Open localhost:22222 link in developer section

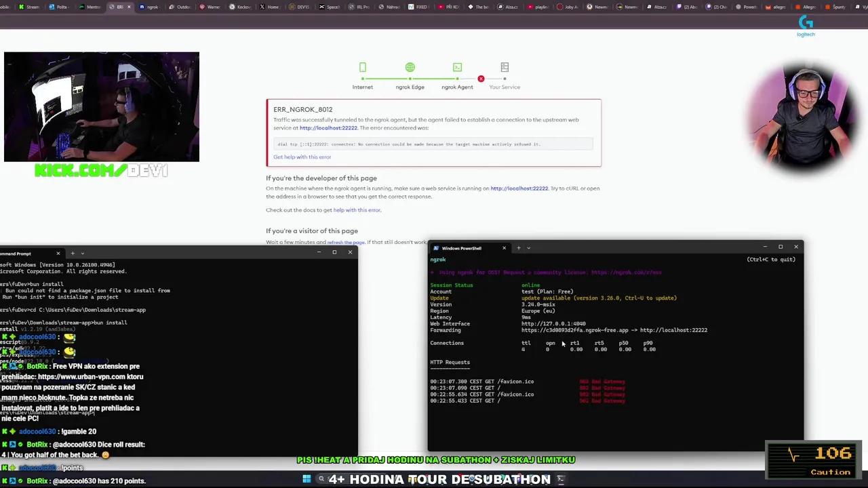coord(519,188)
